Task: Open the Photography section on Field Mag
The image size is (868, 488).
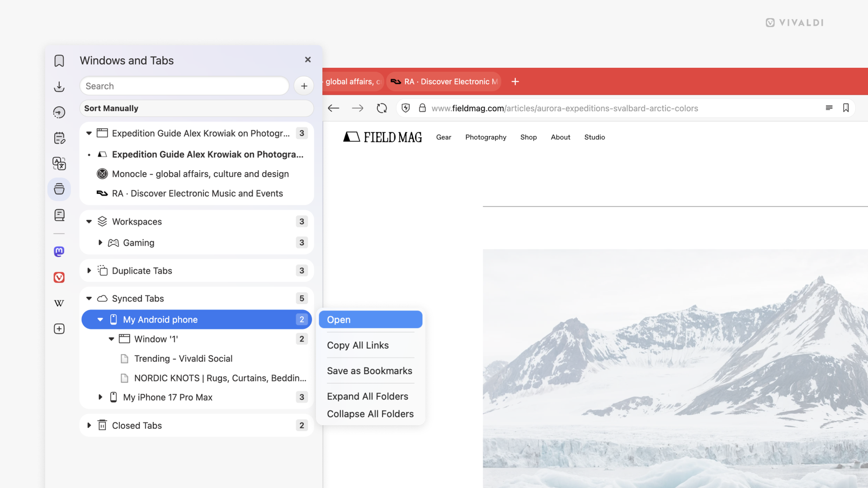Action: (486, 137)
